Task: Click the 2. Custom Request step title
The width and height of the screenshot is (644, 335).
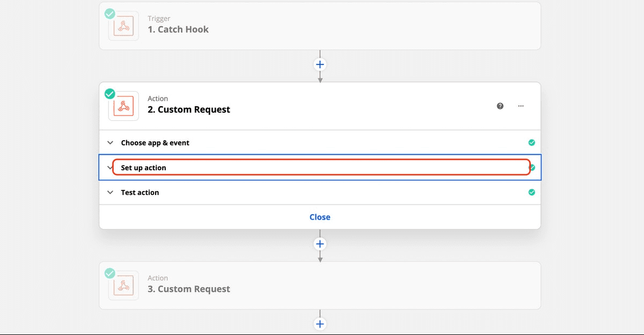Action: click(189, 110)
